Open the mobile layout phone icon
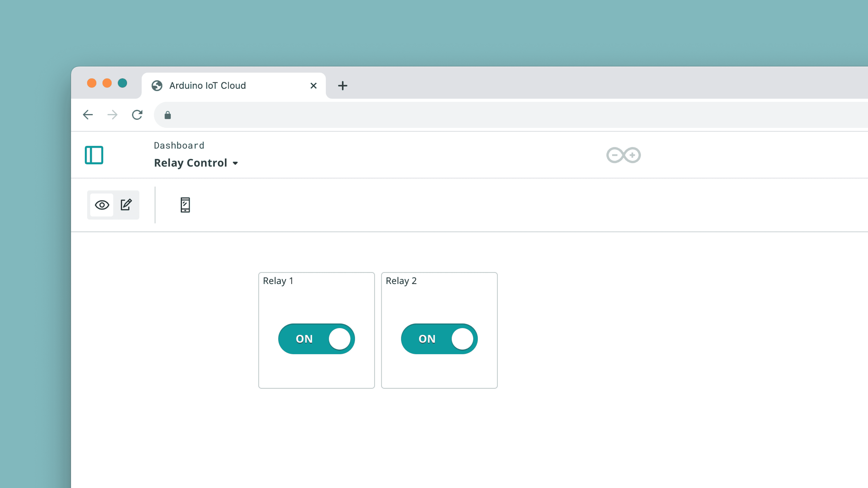This screenshot has width=868, height=488. pos(185,205)
